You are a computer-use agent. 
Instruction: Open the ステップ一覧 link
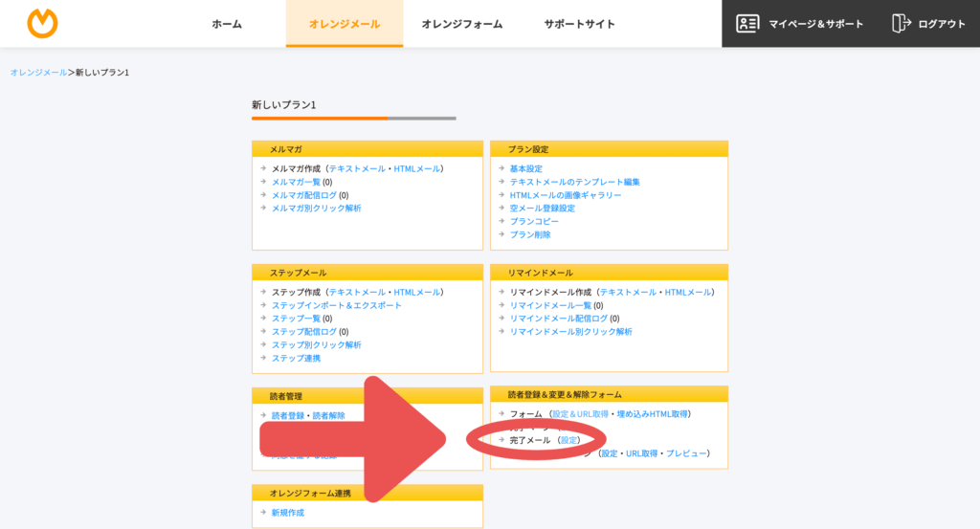[296, 319]
